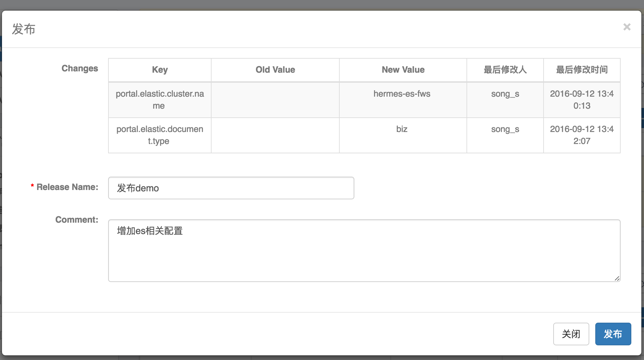Click the Release Name input field
The height and width of the screenshot is (360, 644).
pyautogui.click(x=231, y=188)
